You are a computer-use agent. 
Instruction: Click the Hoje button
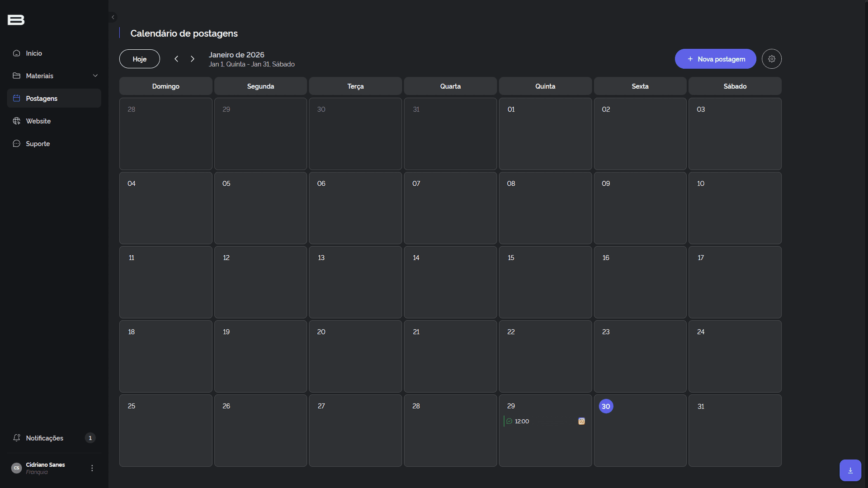coord(139,59)
